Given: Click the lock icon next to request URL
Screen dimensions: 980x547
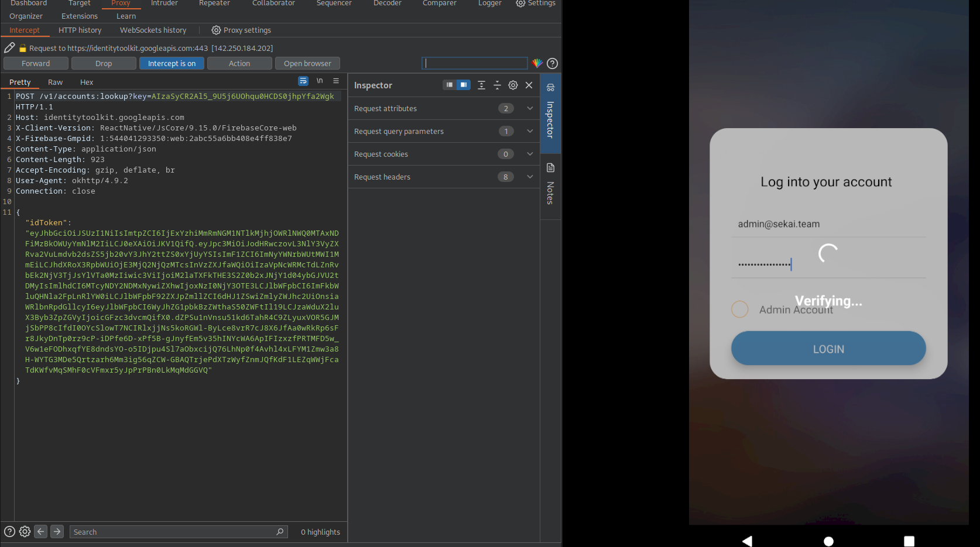Looking at the screenshot, I should tap(23, 49).
